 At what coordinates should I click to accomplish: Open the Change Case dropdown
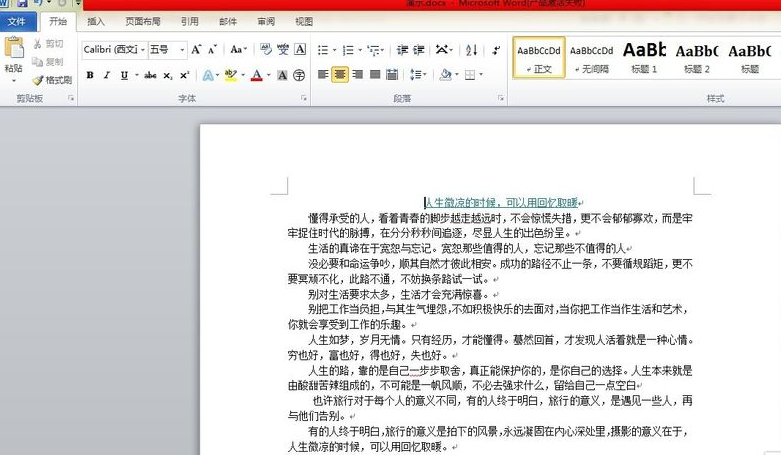tap(239, 49)
